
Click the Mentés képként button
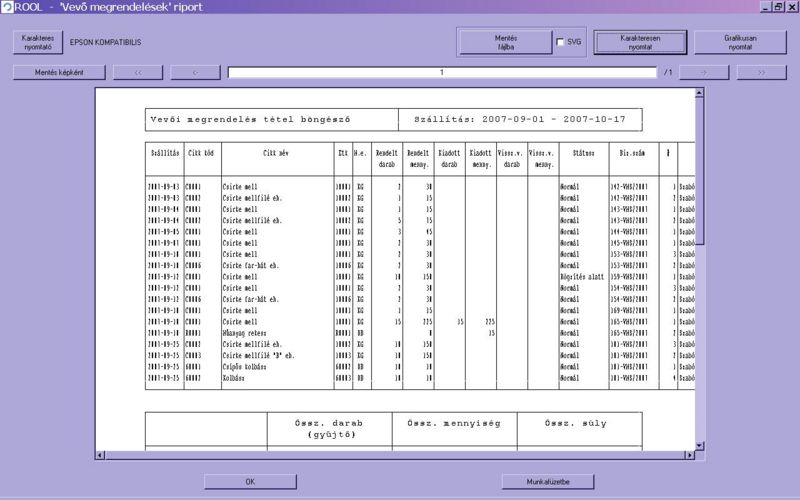coord(59,72)
